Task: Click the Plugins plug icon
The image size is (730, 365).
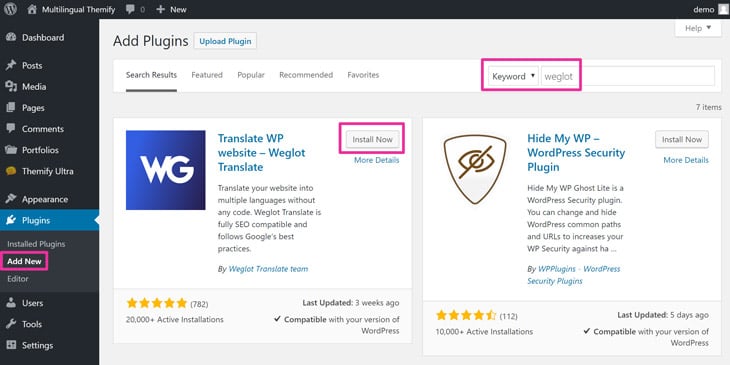Action: coord(11,220)
